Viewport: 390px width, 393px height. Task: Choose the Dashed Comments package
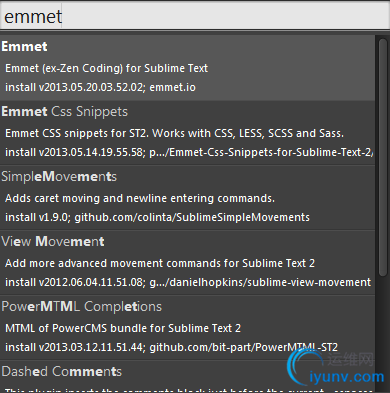point(187,377)
